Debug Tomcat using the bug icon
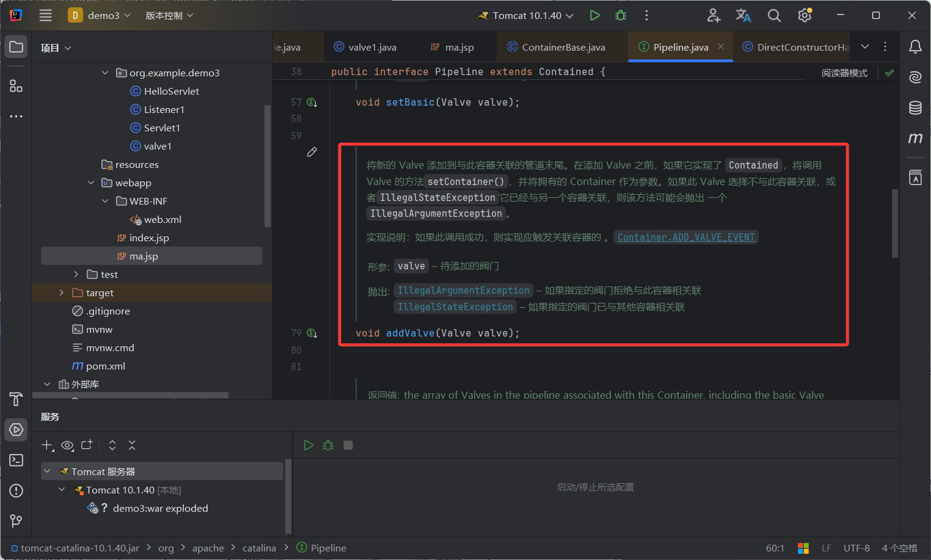 click(x=621, y=16)
